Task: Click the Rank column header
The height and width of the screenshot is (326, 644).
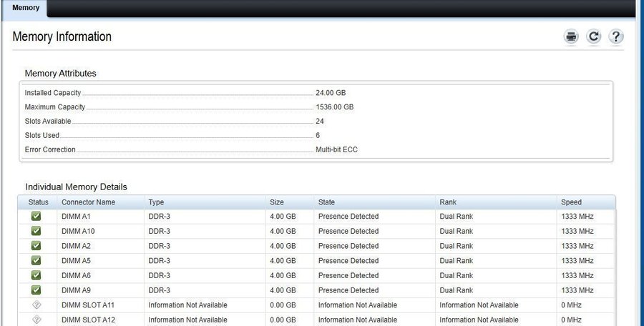Action: coord(448,202)
